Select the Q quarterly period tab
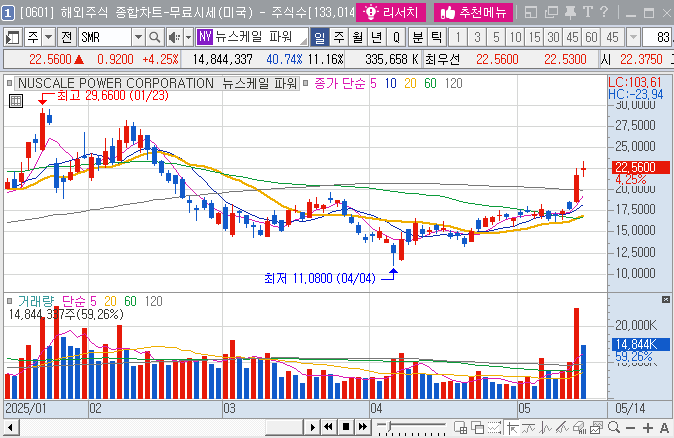The height and width of the screenshot is (438, 674). tap(396, 38)
